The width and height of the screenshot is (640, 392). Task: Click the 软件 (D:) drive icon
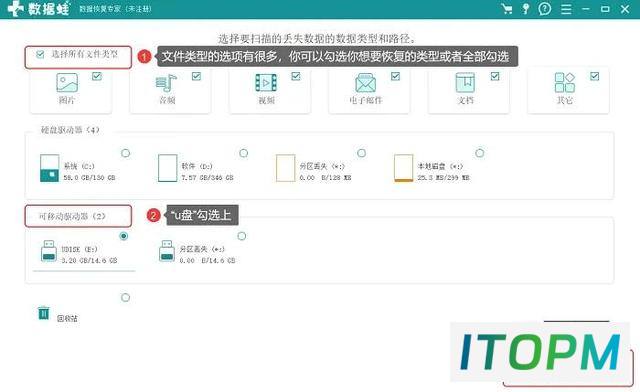[x=167, y=168]
